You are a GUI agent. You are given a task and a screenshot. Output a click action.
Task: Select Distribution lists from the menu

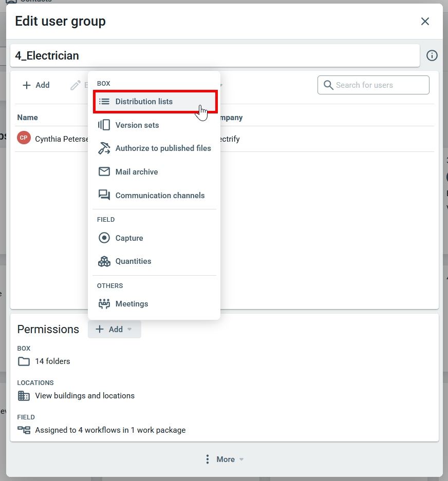pyautogui.click(x=144, y=102)
